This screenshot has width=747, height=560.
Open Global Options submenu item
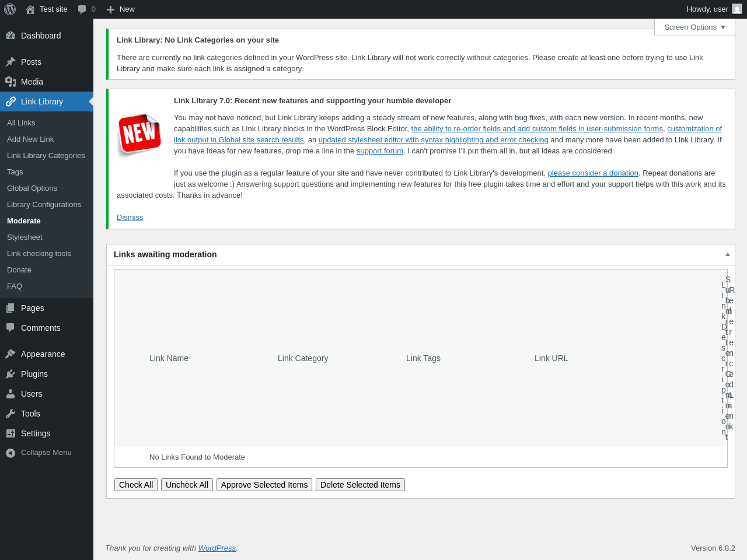pos(32,188)
